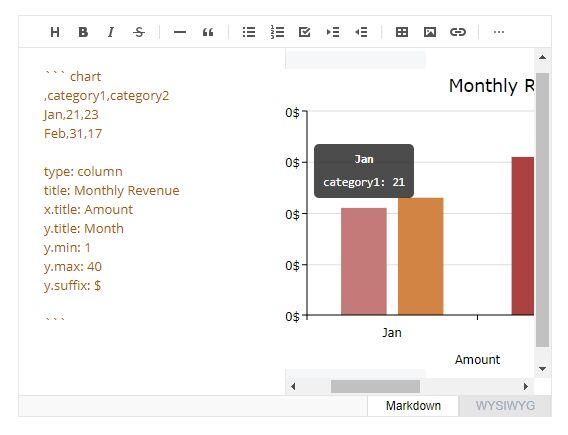Click the 'Jan,21,23' data line

click(x=71, y=115)
